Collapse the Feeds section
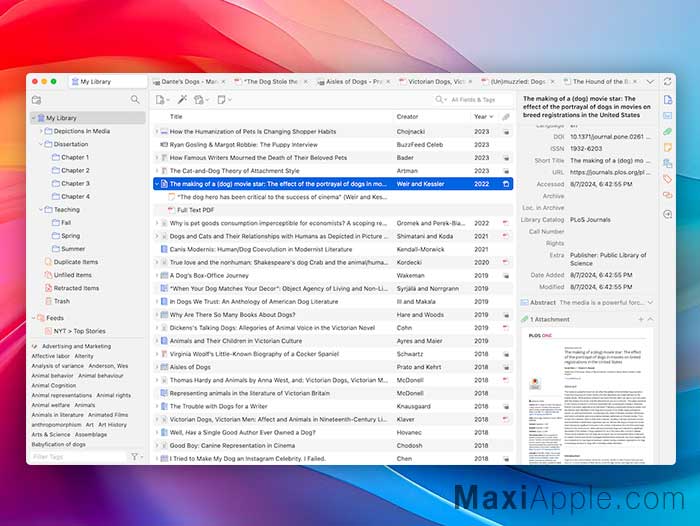Screen dimensions: 700x526 pos(33,318)
